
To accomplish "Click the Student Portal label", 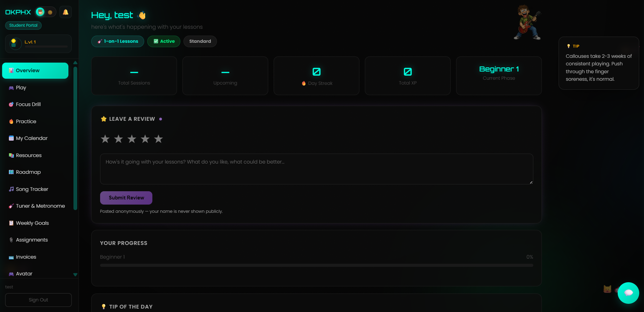I will click(x=23, y=25).
